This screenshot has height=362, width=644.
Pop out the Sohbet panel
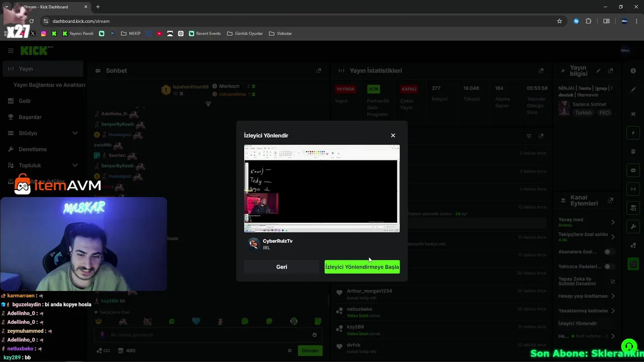(318, 71)
